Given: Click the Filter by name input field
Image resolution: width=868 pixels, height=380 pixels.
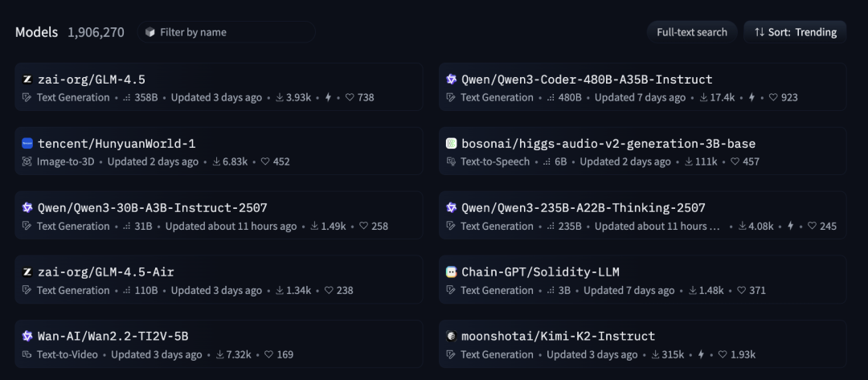Looking at the screenshot, I should pyautogui.click(x=227, y=32).
